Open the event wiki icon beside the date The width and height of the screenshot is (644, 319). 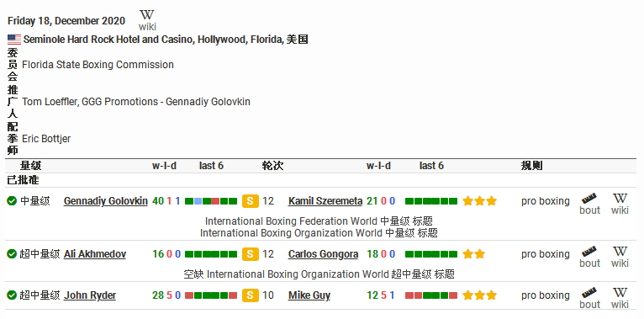pos(147,20)
